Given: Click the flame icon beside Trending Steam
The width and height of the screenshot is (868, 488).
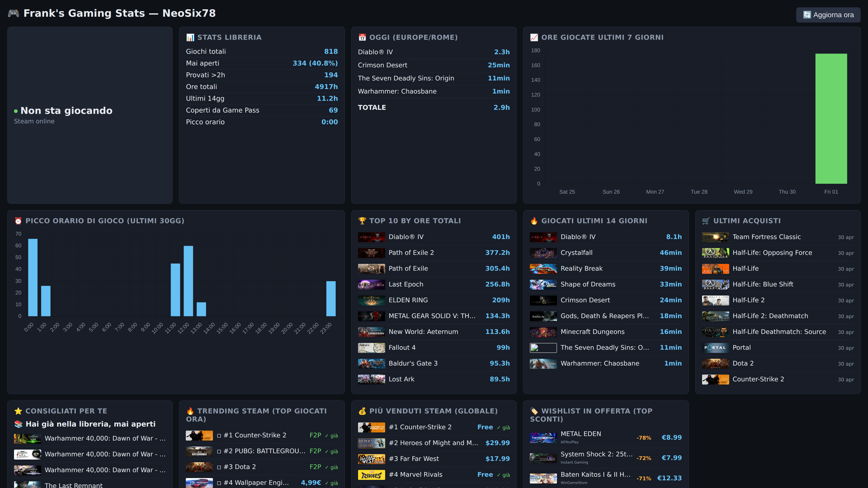Looking at the screenshot, I should point(190,411).
